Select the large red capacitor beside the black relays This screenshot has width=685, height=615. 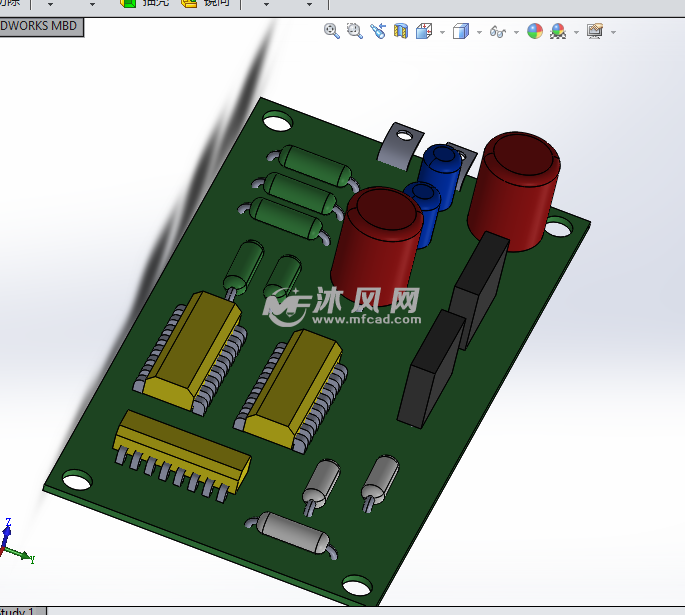(x=513, y=190)
